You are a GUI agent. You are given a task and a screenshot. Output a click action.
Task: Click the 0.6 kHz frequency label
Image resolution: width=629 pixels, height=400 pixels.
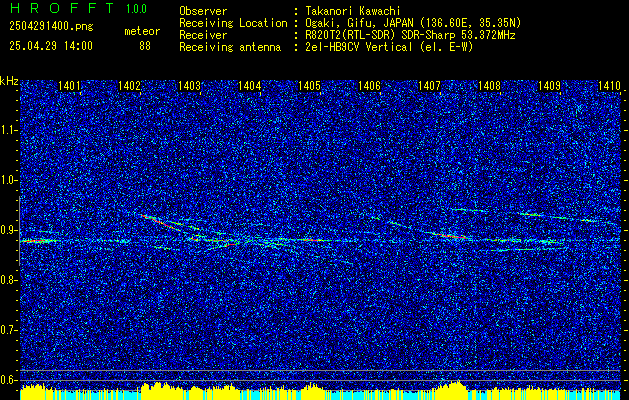[x=8, y=380]
